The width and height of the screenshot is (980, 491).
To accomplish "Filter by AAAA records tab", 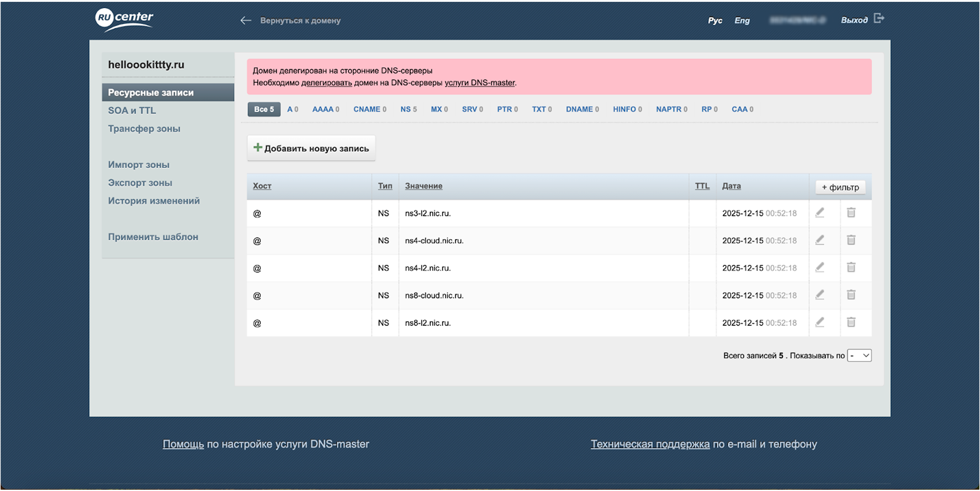I will (326, 109).
